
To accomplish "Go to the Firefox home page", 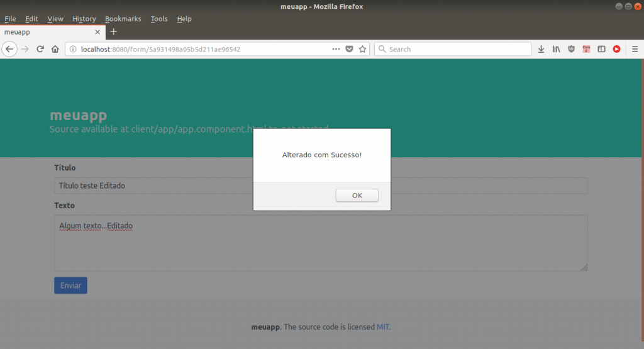I will click(55, 49).
